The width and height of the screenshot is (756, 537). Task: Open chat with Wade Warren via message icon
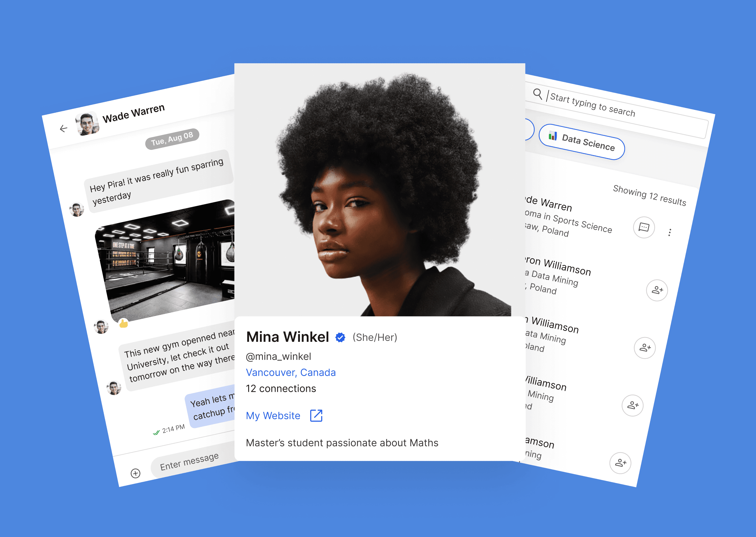click(644, 228)
